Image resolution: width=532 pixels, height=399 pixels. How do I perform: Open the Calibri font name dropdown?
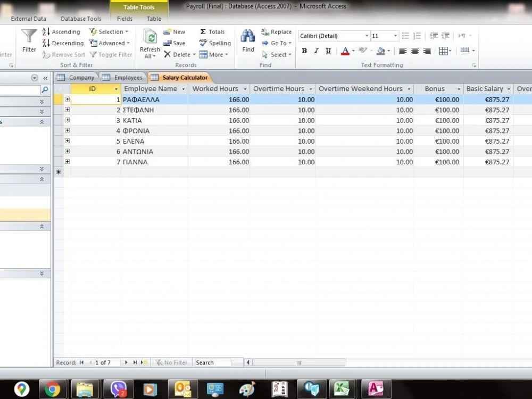tap(367, 36)
